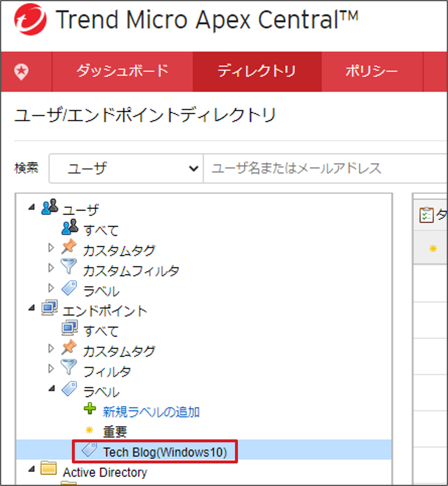448x486 pixels.
Task: Collapse the エンドポイント tree node
Action: pos(32,308)
